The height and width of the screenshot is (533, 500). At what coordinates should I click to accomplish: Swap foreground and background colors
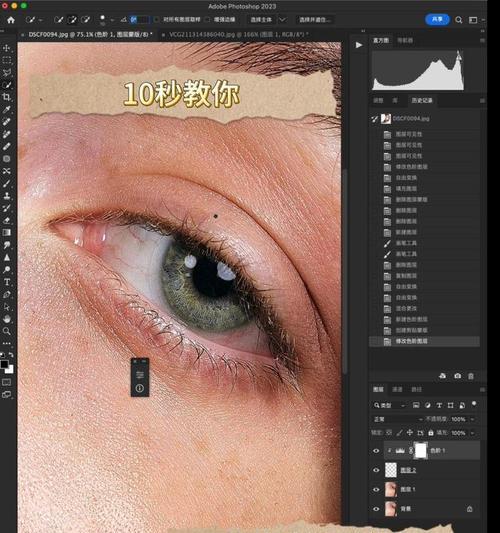(11, 355)
